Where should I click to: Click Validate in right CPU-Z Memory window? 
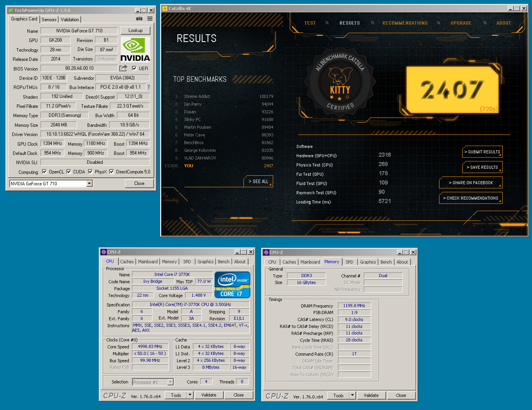371,395
